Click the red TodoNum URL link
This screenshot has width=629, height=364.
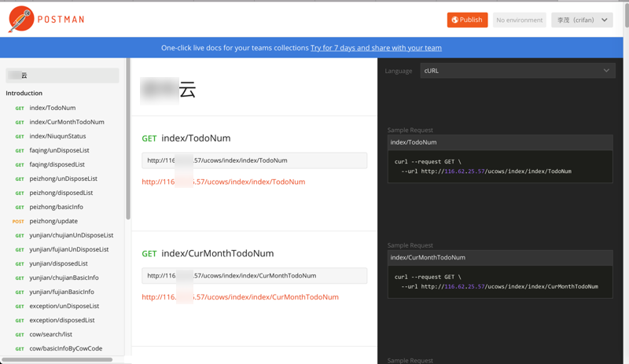click(x=223, y=182)
